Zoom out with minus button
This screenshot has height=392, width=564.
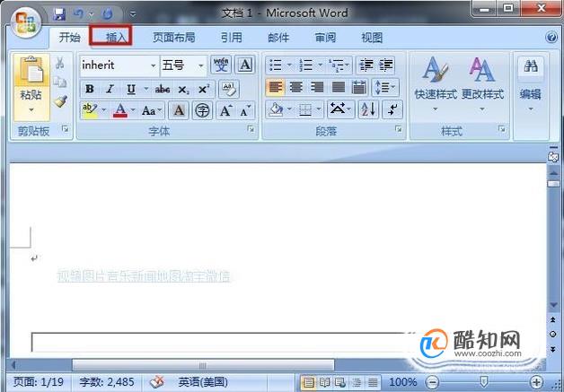tap(433, 382)
